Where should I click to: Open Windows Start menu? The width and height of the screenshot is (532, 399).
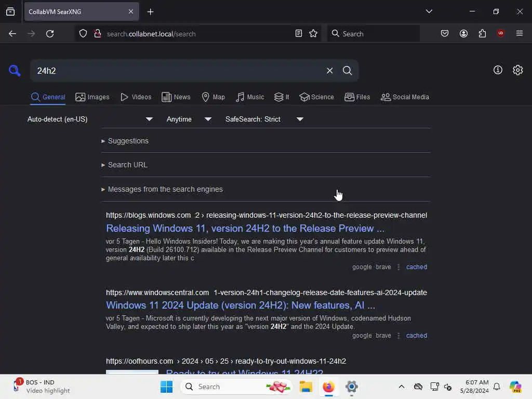166,387
